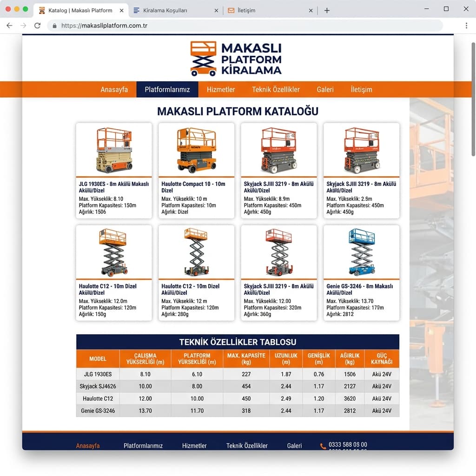Viewport: 476px width, 476px height.
Task: Open Hizmetler in the top navigation
Action: pos(221,90)
